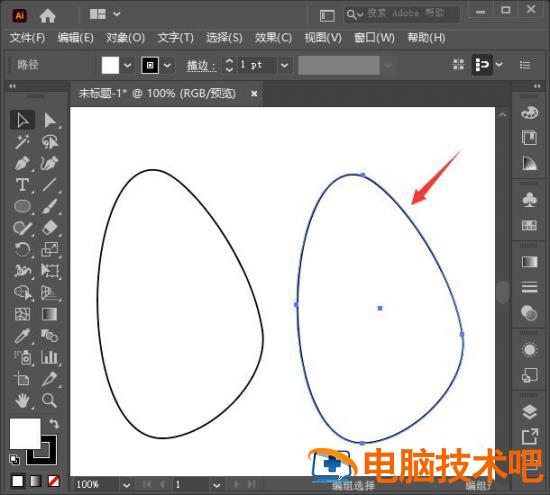This screenshot has width=550, height=495.
Task: Open the fill swatch dropdown arrow
Action: click(x=128, y=65)
